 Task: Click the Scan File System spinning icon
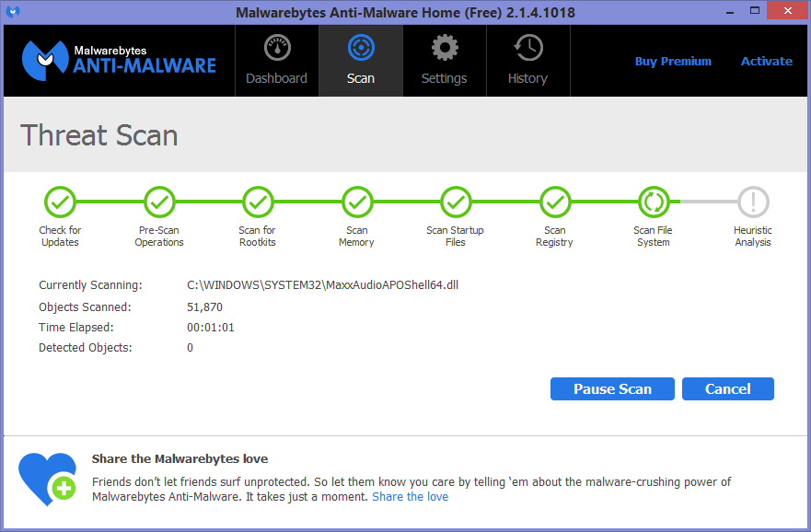[654, 202]
